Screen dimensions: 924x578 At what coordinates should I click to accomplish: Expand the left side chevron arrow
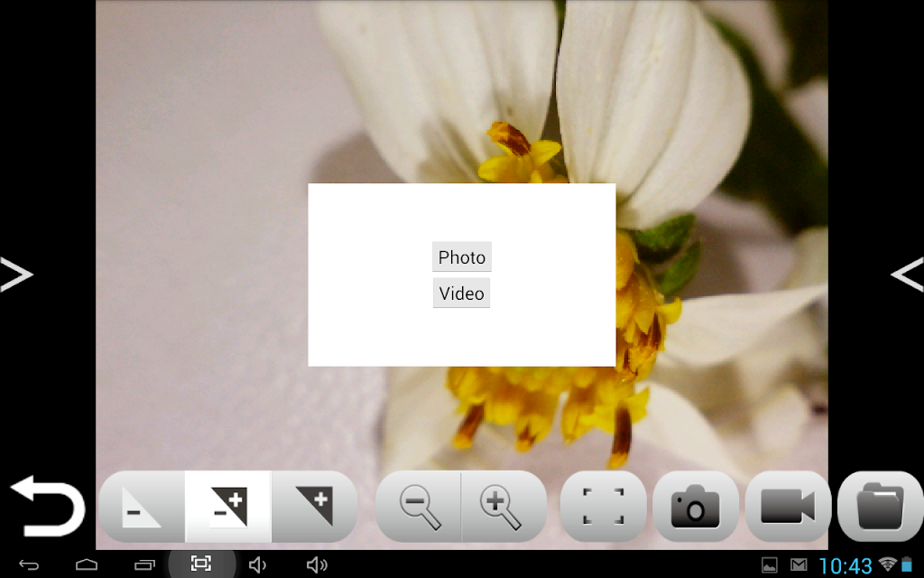click(x=16, y=275)
